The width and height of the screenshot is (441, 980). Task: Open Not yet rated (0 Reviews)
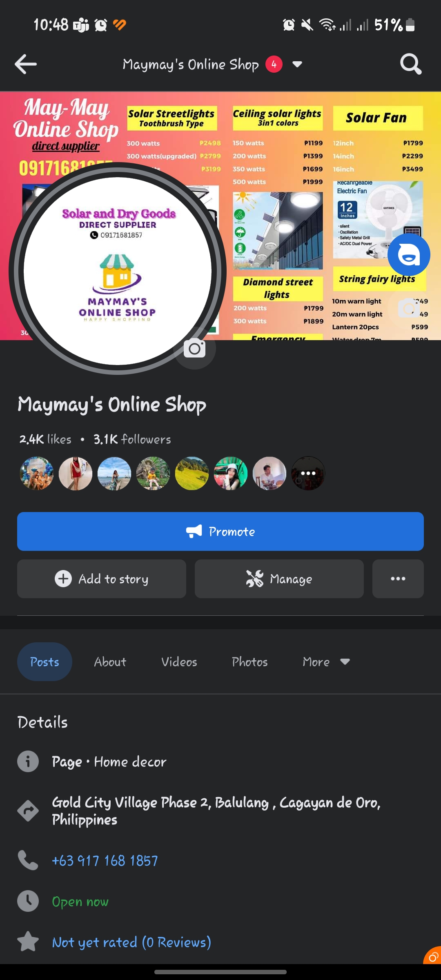[x=131, y=942]
